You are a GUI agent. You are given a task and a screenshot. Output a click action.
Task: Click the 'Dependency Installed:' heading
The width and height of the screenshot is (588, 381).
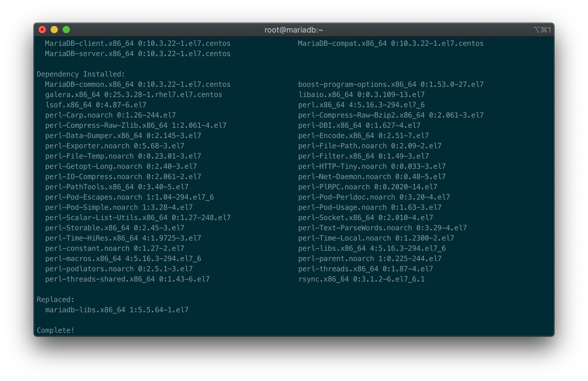click(x=81, y=74)
